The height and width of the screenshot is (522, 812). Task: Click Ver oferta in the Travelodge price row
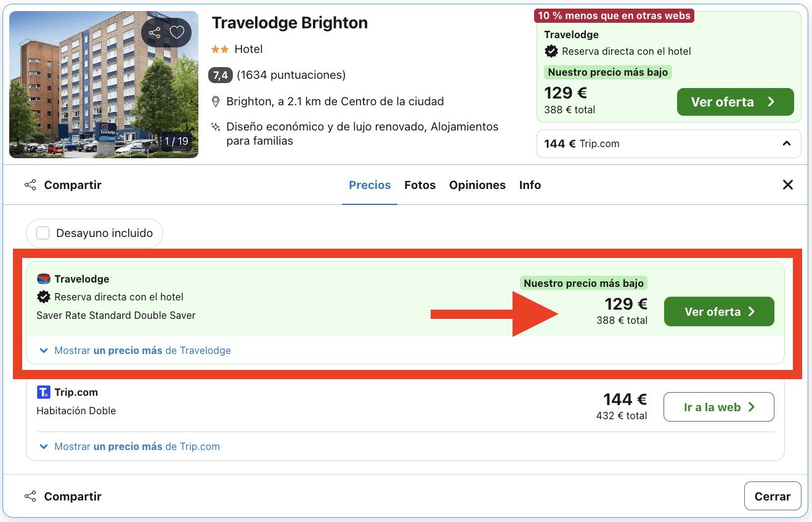(719, 311)
